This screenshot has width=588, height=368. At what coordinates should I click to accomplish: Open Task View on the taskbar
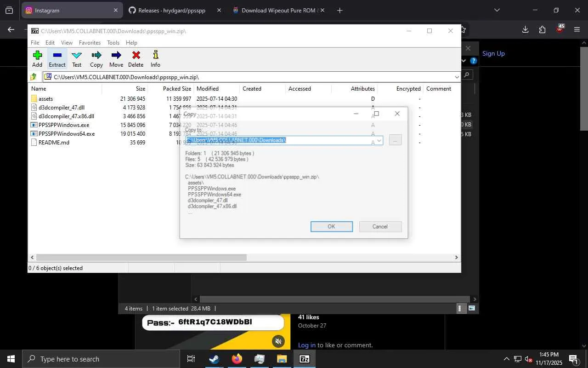[x=191, y=359]
